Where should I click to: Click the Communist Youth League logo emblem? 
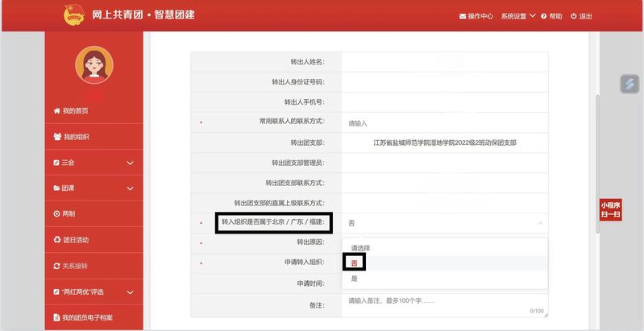73,14
